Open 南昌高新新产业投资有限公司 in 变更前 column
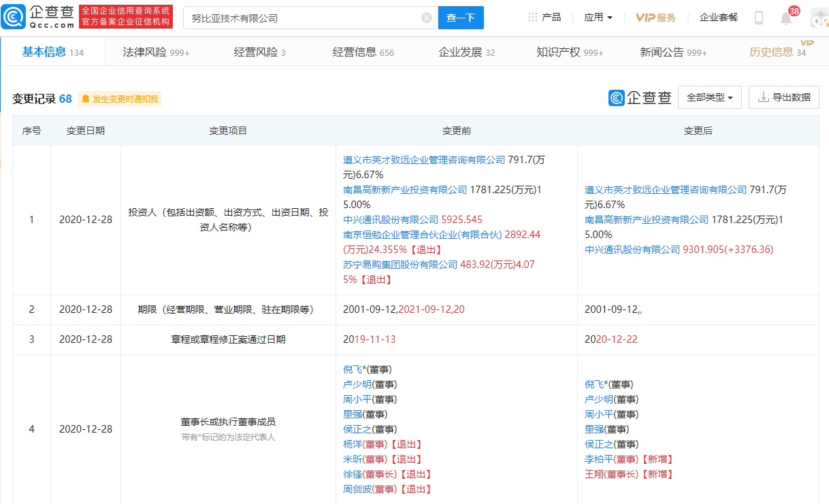The height and width of the screenshot is (504, 829). (x=405, y=190)
